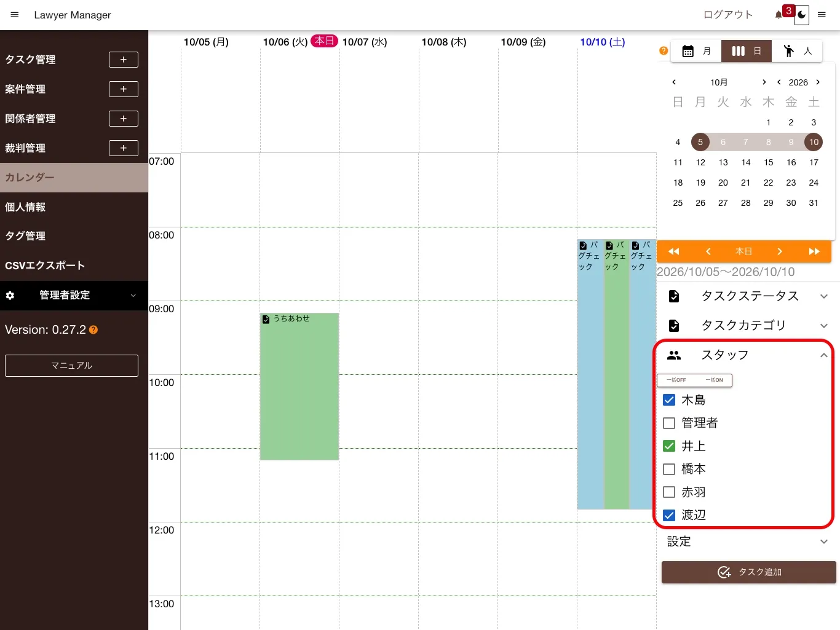The width and height of the screenshot is (840, 630).
Task: Open タグ管理 in the sidebar
Action: coord(74,236)
